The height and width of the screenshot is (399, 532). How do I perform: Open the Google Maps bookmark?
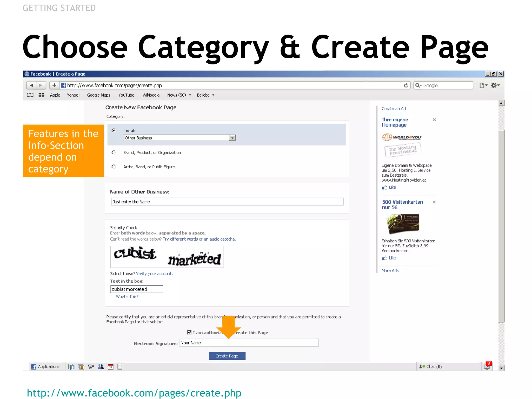[99, 95]
